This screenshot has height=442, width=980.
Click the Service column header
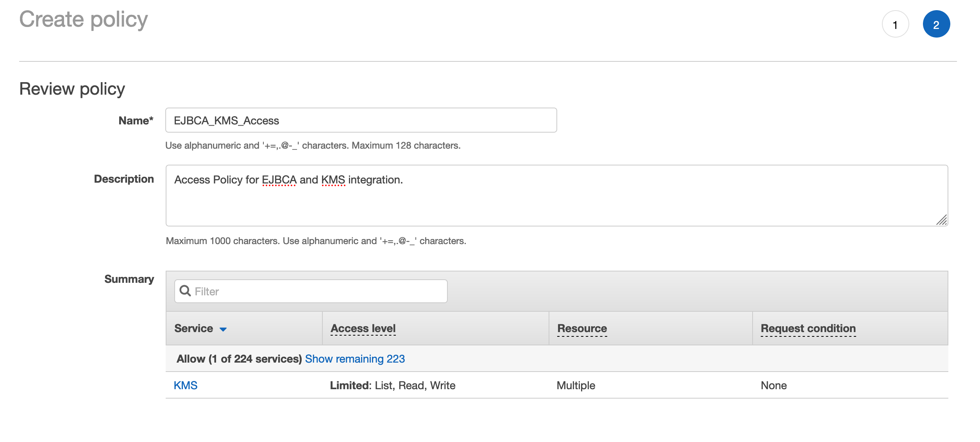click(194, 329)
